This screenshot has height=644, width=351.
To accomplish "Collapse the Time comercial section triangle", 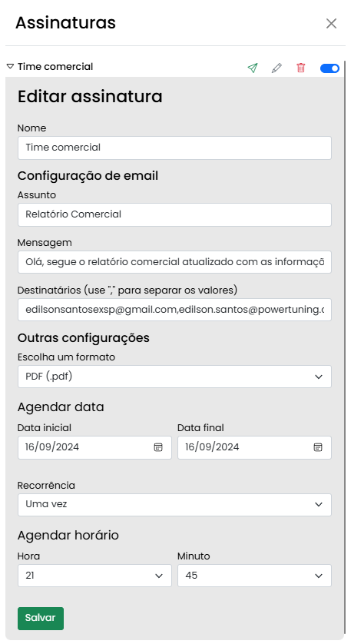I will pos(10,67).
